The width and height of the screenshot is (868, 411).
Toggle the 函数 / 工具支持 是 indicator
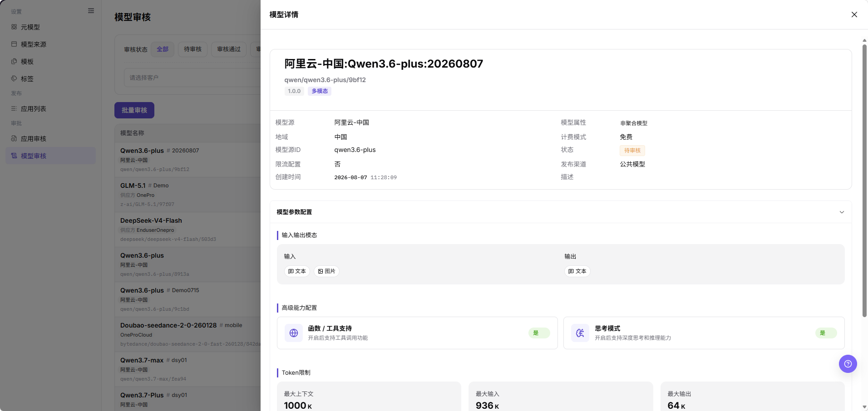pos(539,333)
